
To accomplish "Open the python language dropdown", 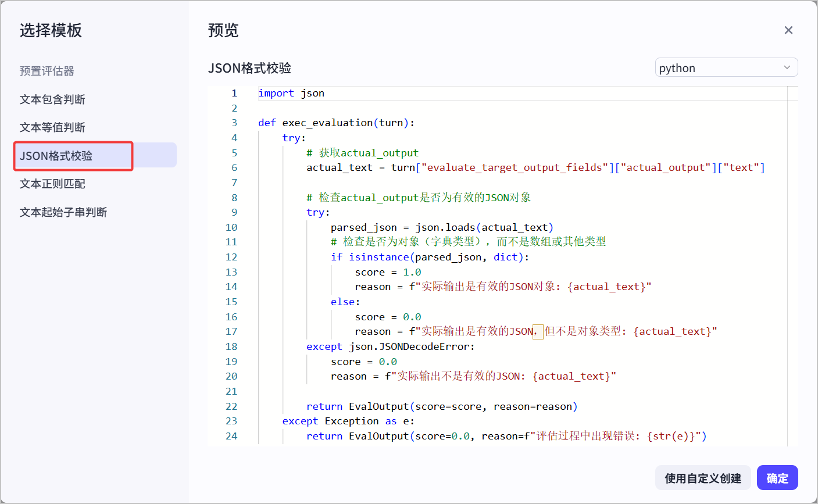I will [x=726, y=67].
